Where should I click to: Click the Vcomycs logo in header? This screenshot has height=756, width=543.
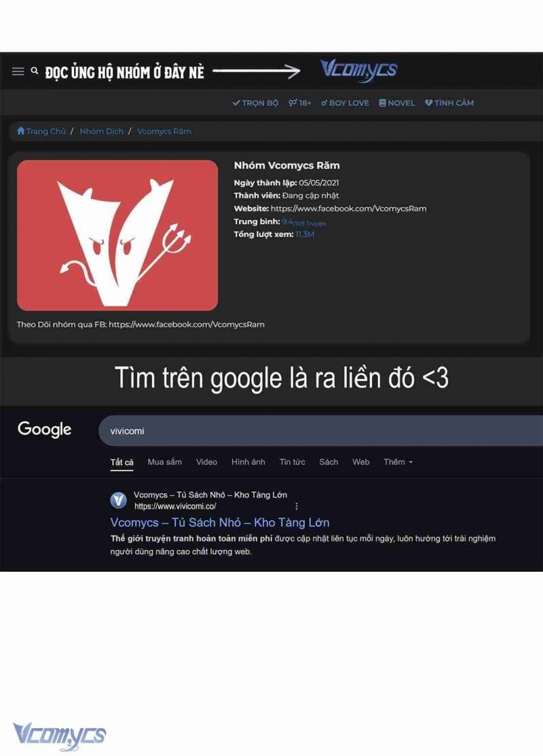coord(359,71)
